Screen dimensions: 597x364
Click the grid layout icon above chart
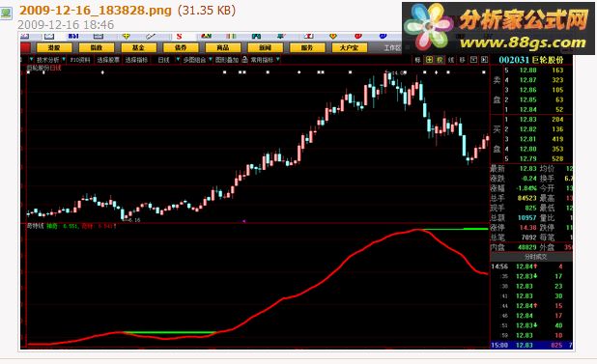point(429,59)
